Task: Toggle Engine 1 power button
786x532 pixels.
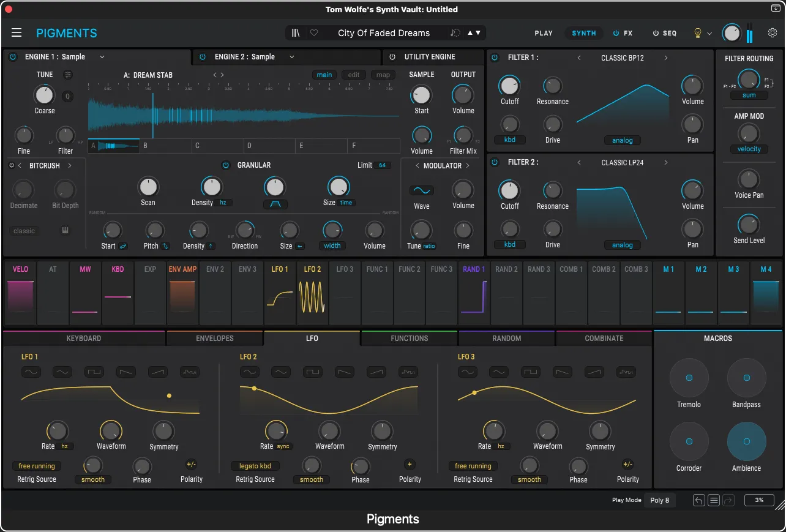Action: click(13, 57)
